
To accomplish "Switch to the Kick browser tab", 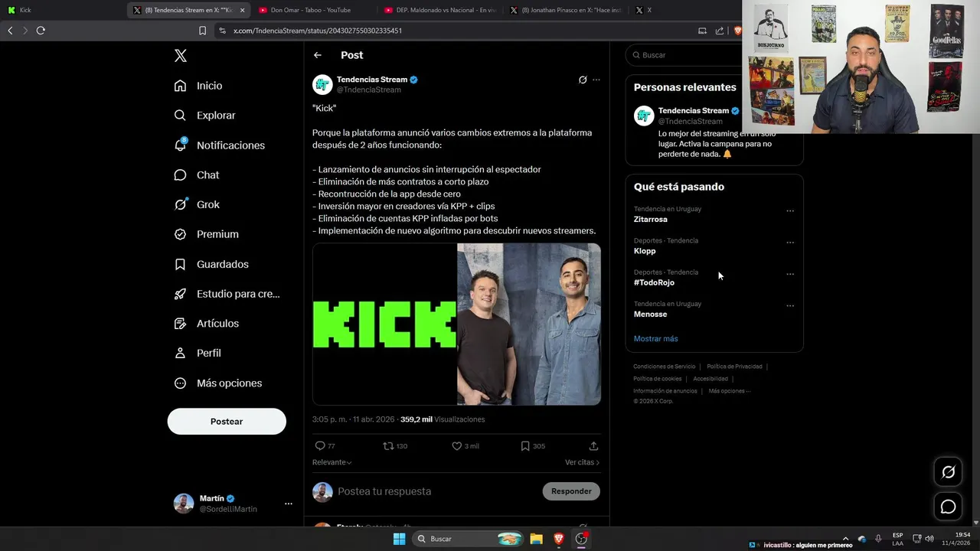I will pyautogui.click(x=61, y=10).
